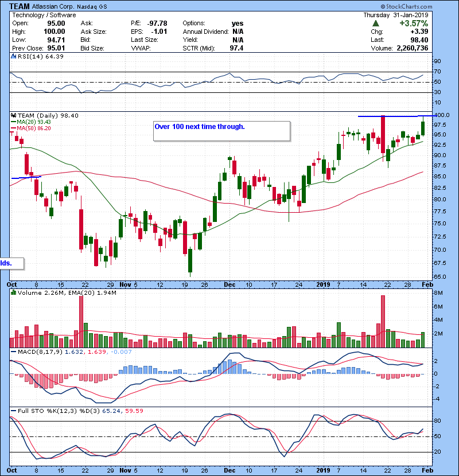This screenshot has width=459, height=476.
Task: Click the MA(20) 93.43 legend entry
Action: tap(31, 122)
